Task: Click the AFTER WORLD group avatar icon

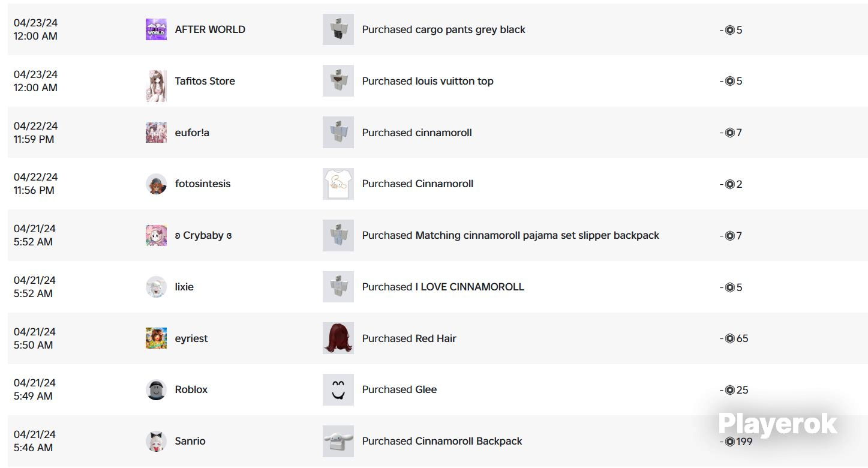Action: (x=156, y=29)
